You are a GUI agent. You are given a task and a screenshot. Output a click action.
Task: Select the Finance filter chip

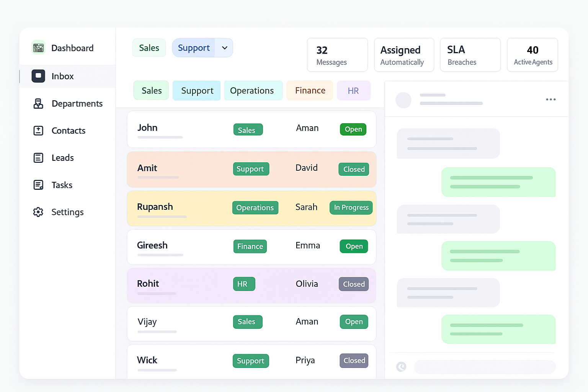click(309, 90)
